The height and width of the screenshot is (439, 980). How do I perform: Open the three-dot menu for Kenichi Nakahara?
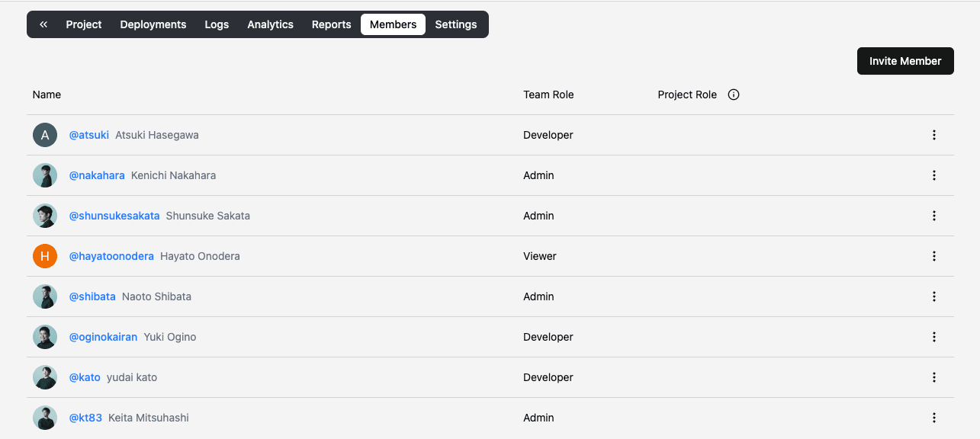(x=933, y=175)
